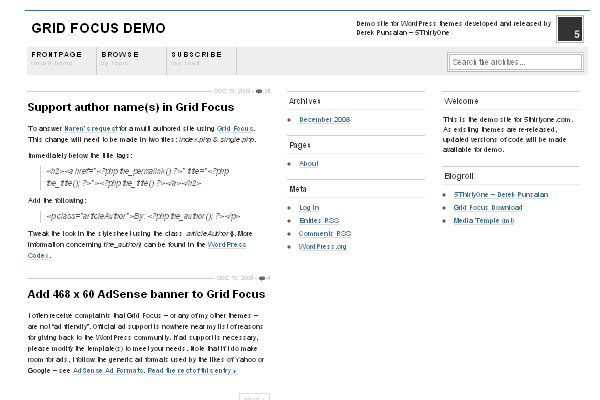The height and width of the screenshot is (400, 600).
Task: Go to the About page link
Action: (309, 163)
